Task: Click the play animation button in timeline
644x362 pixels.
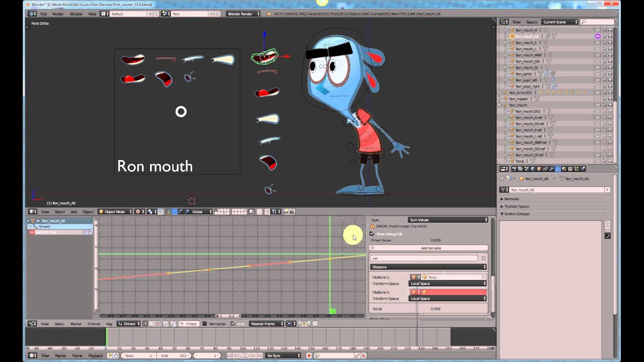Action: [x=248, y=355]
